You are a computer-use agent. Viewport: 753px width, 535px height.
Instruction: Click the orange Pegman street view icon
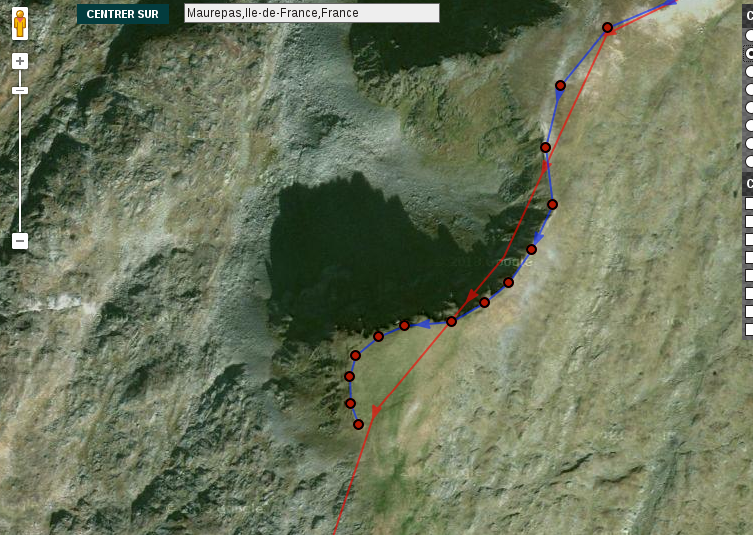(x=19, y=24)
